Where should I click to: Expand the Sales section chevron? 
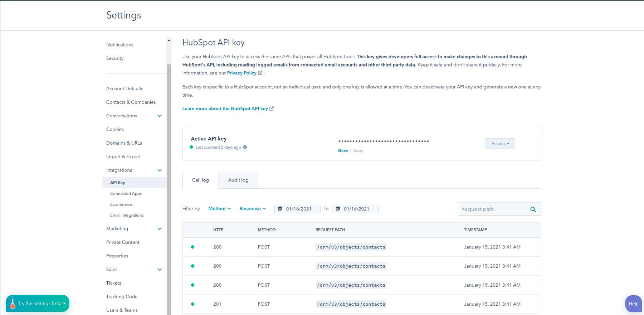(x=160, y=270)
